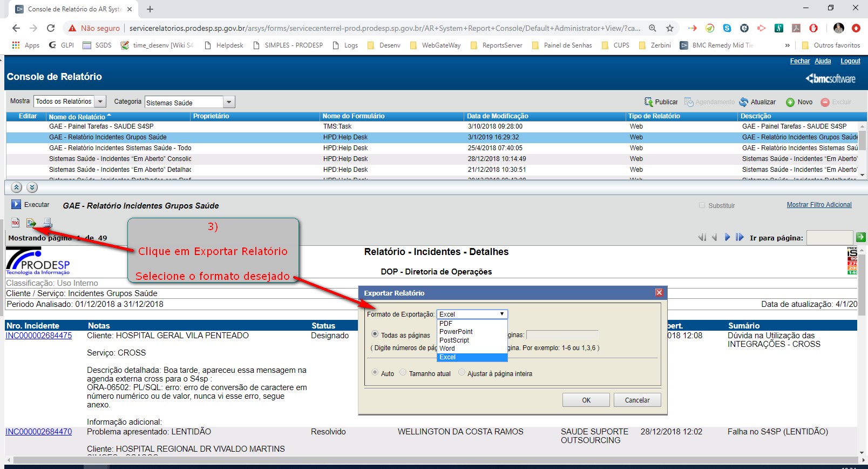Click Mostrar Filtro Adicional link
The height and width of the screenshot is (469, 868).
pos(819,205)
